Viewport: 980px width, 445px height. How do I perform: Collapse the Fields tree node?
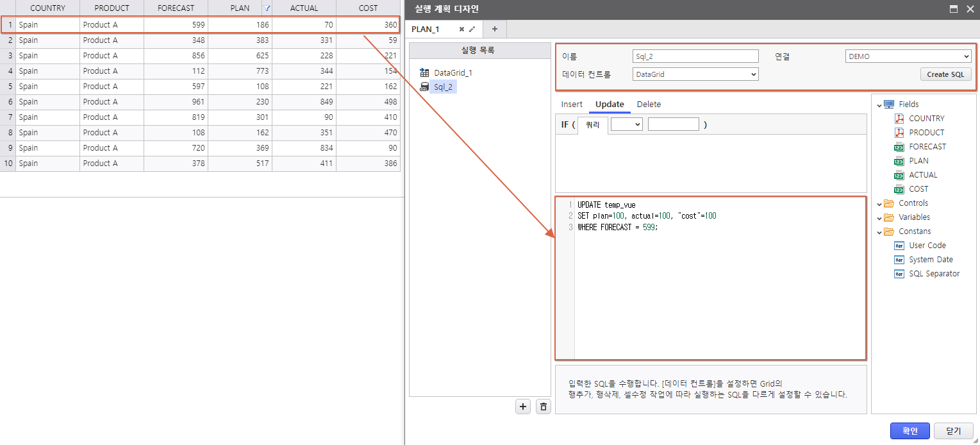click(x=879, y=105)
